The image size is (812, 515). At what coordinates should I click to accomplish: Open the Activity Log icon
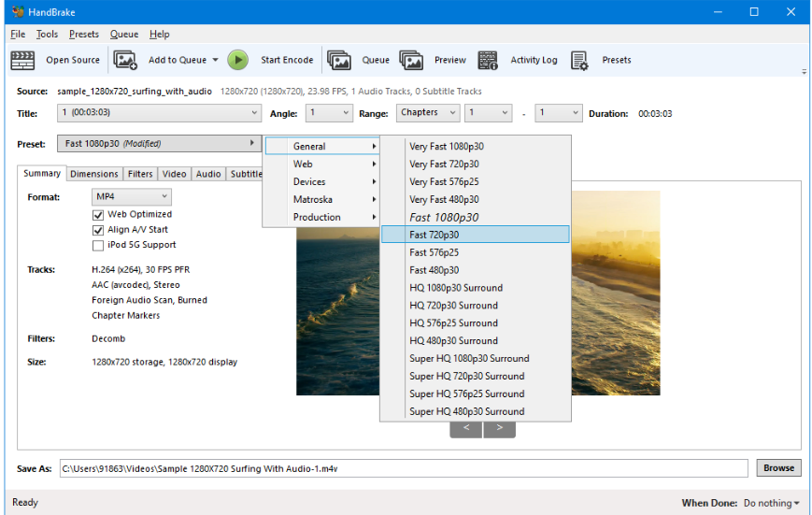pos(488,60)
